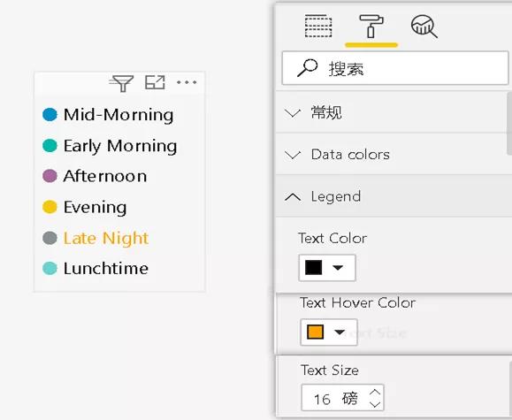Increase Text Size with up arrow

(375, 392)
